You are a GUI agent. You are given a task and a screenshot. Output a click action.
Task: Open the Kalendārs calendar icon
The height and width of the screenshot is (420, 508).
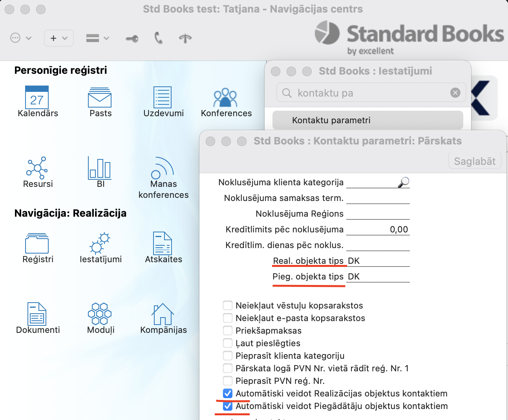(37, 97)
